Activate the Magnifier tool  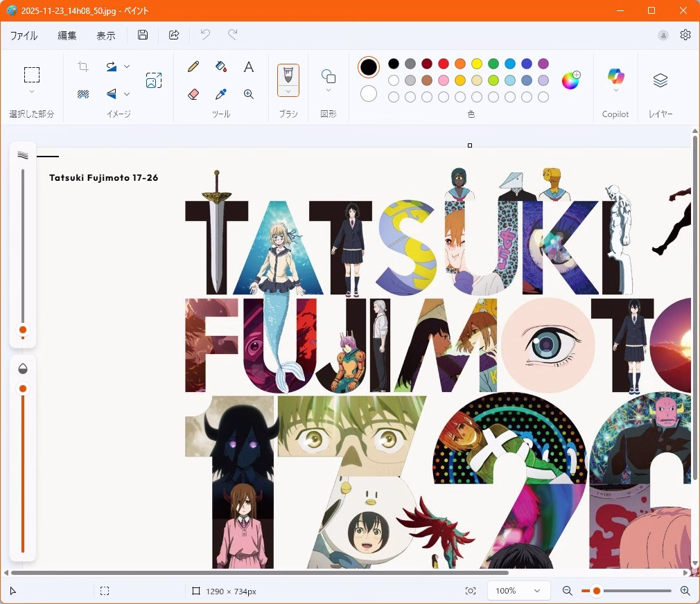coord(248,94)
